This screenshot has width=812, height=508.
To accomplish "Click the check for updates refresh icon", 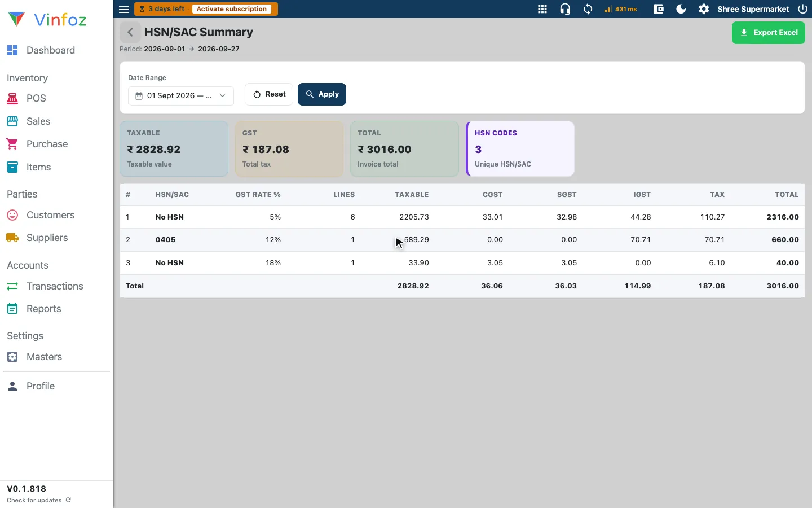I will click(68, 500).
